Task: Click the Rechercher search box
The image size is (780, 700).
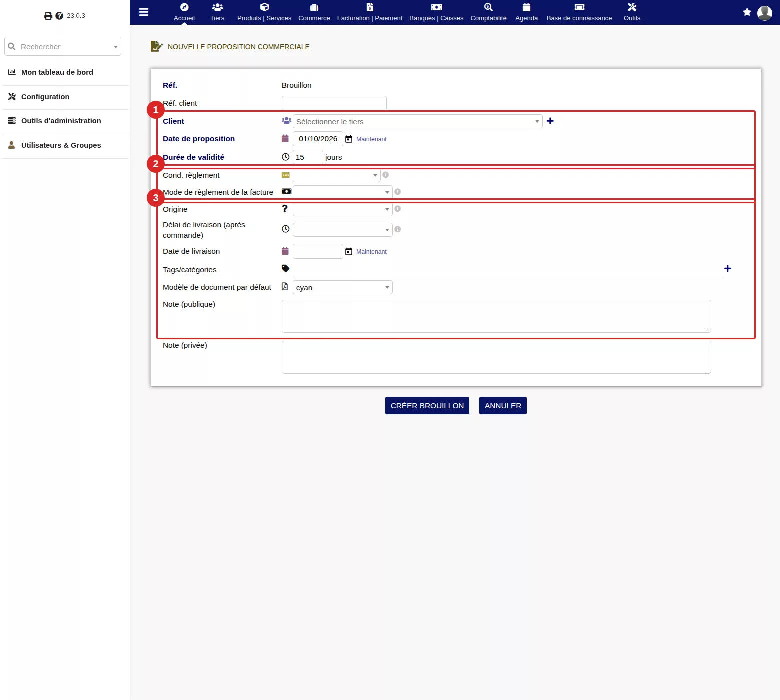Action: 63,46
